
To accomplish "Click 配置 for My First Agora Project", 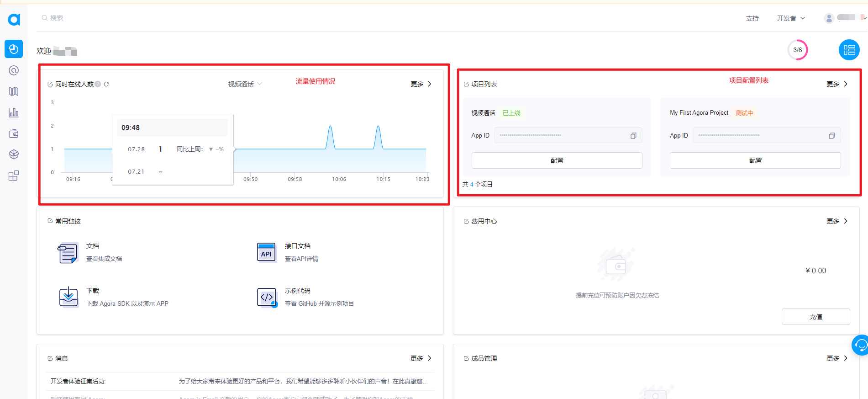I will coord(755,160).
